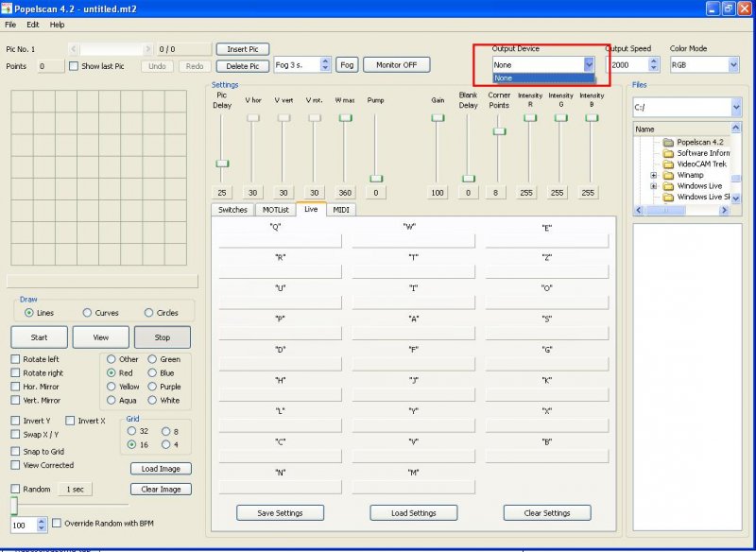The image size is (756, 552).
Task: Switch to the Switches tab
Action: click(x=232, y=210)
